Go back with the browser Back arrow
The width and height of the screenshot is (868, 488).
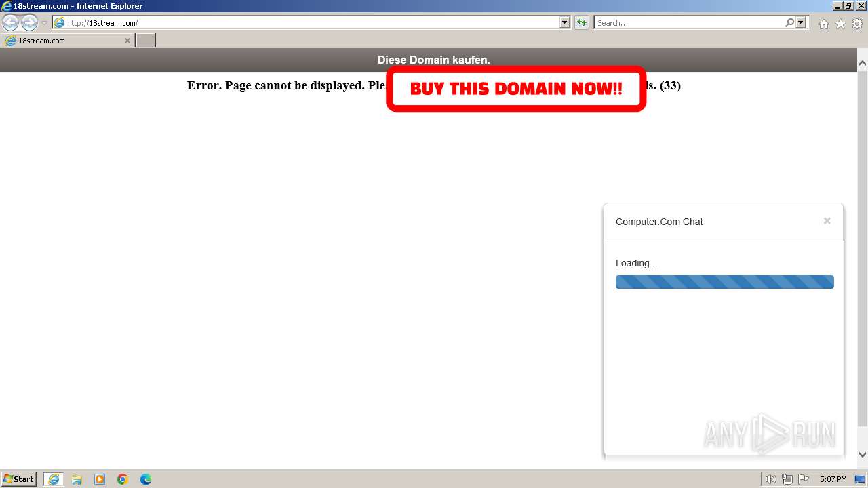[11, 22]
